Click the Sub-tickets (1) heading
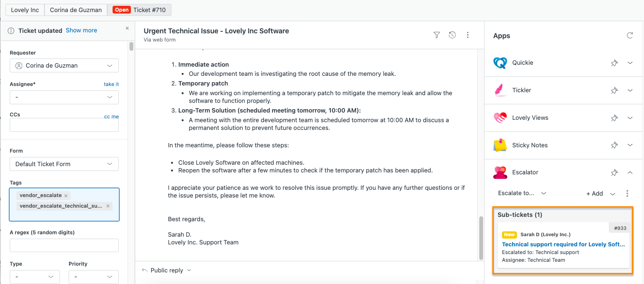This screenshot has width=644, height=284. click(x=520, y=214)
